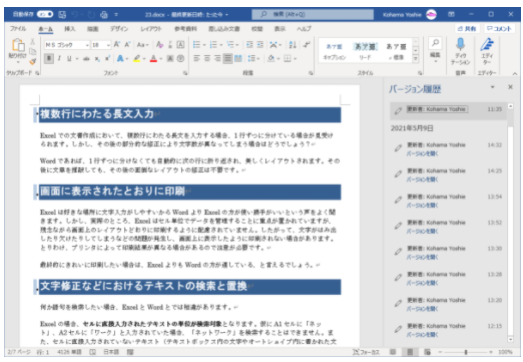Open the version saved at 14:32
The width and height of the screenshot is (523, 362).
[422, 153]
